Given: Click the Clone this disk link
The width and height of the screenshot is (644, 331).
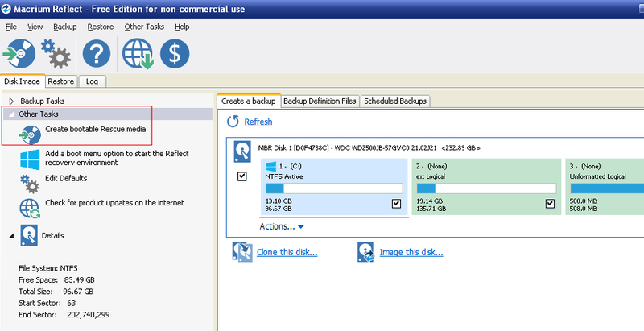Looking at the screenshot, I should (287, 252).
